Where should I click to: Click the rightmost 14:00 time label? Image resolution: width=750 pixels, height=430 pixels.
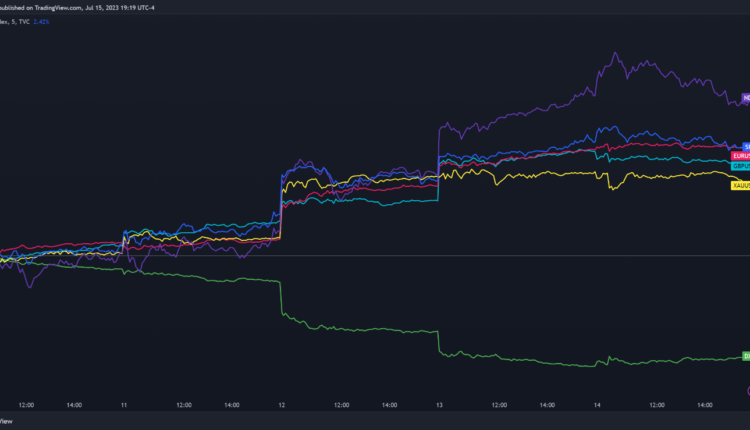point(705,405)
